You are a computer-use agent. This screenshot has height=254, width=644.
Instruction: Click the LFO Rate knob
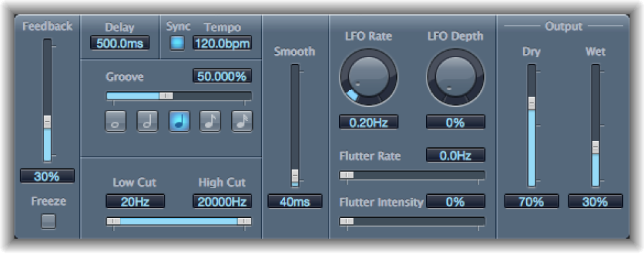coord(368,77)
